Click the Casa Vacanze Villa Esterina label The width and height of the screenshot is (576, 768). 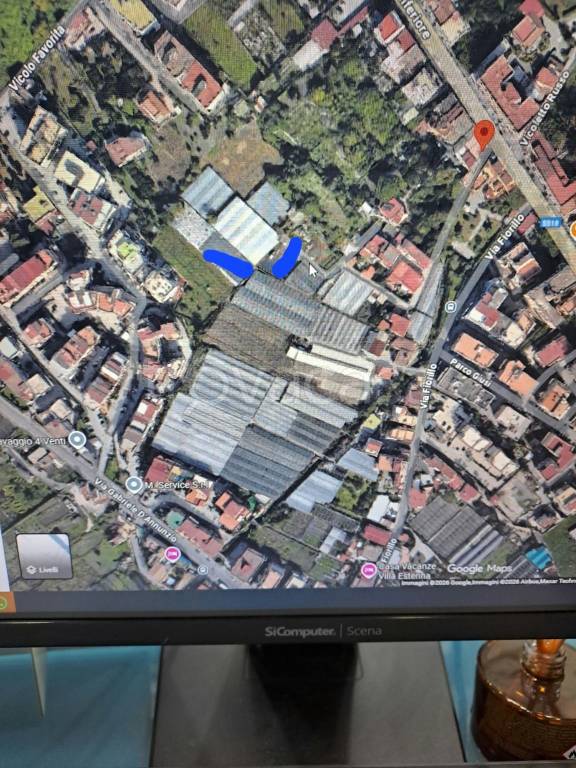tap(406, 571)
